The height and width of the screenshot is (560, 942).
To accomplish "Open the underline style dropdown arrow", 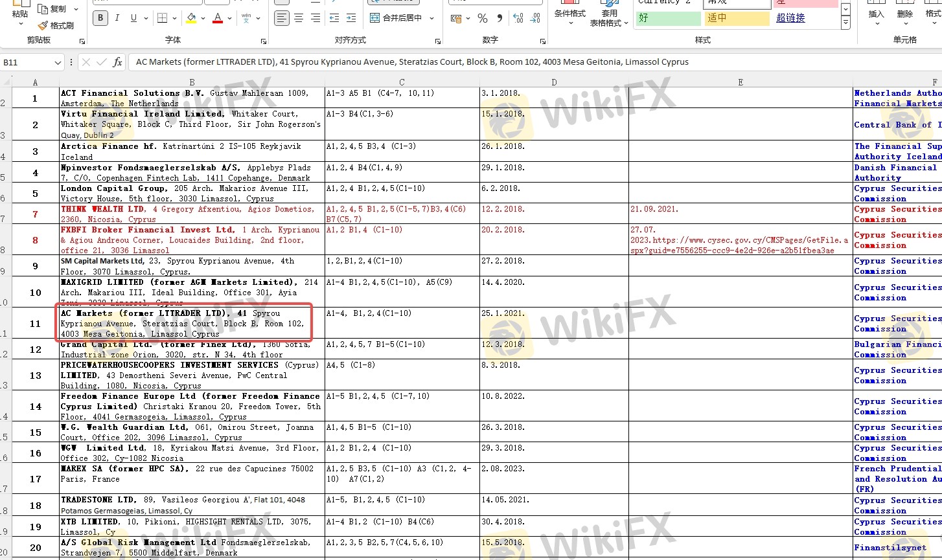I will coord(145,18).
